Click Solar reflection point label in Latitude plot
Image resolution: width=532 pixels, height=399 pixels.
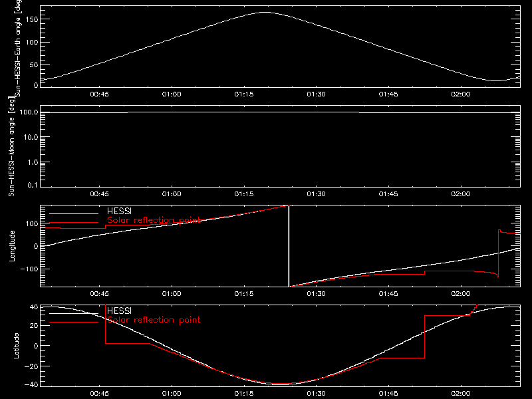(154, 320)
